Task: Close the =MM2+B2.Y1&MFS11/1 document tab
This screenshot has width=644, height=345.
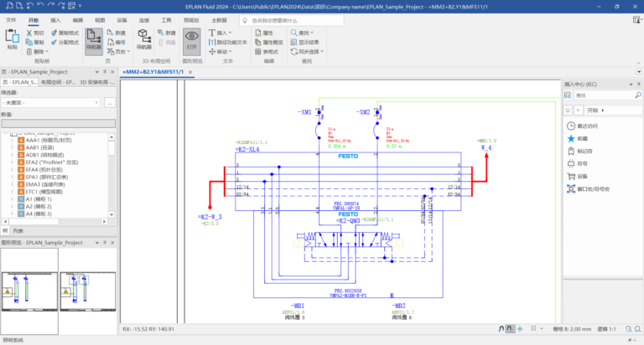Action: pyautogui.click(x=190, y=72)
